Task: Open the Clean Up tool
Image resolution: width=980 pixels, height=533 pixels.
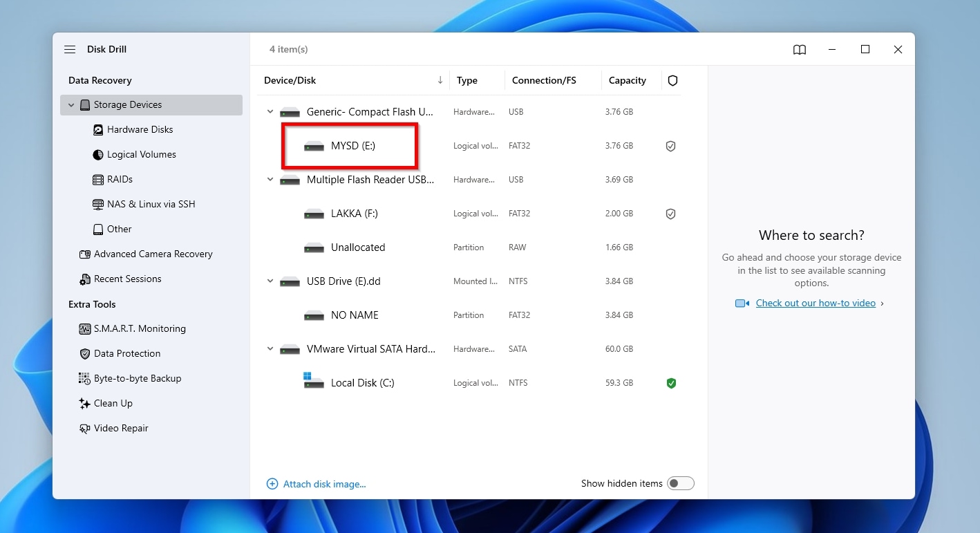Action: [x=113, y=404]
